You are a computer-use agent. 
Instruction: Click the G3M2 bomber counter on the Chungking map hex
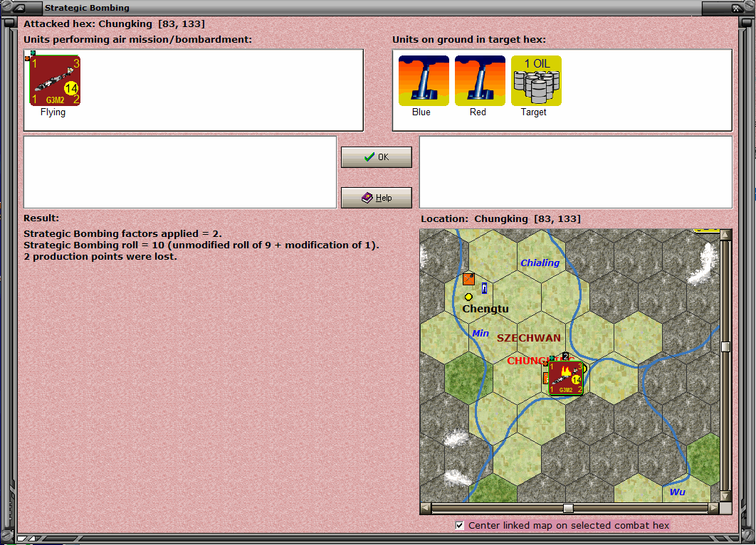point(565,378)
